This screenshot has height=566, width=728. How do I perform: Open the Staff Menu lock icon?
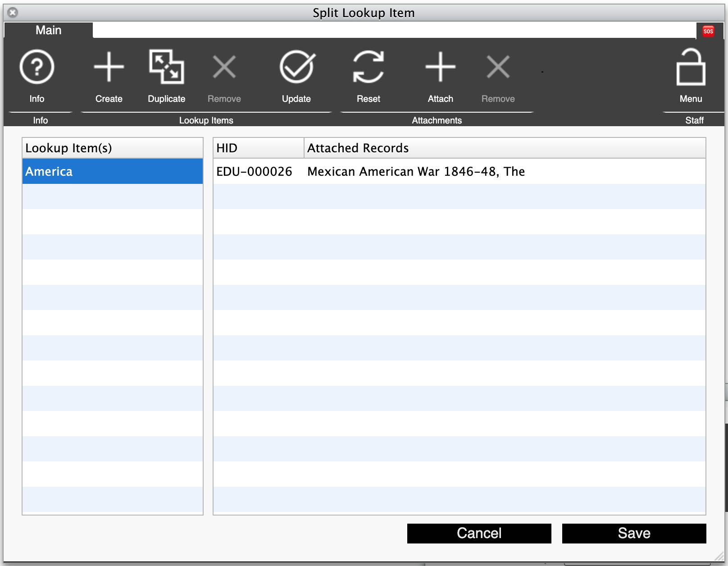(691, 68)
